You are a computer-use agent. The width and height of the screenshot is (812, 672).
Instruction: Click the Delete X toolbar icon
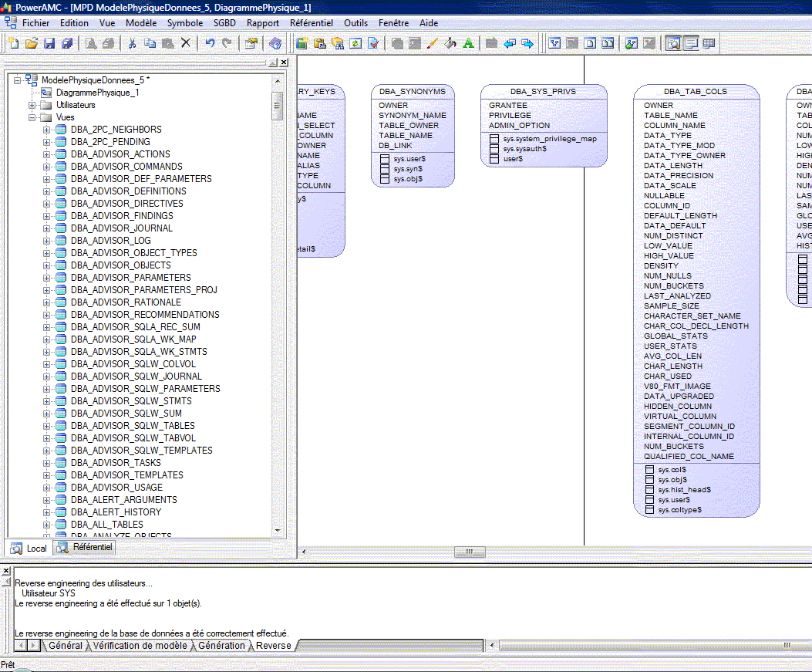185,43
